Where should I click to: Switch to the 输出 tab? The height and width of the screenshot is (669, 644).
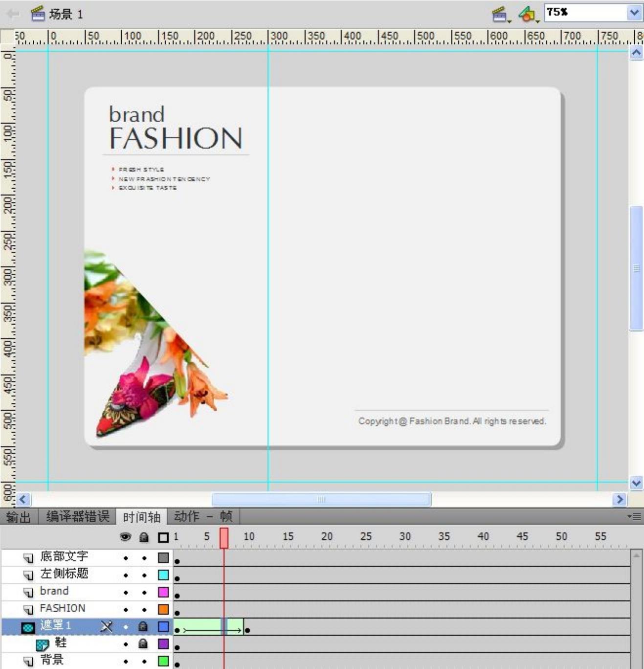click(x=19, y=516)
